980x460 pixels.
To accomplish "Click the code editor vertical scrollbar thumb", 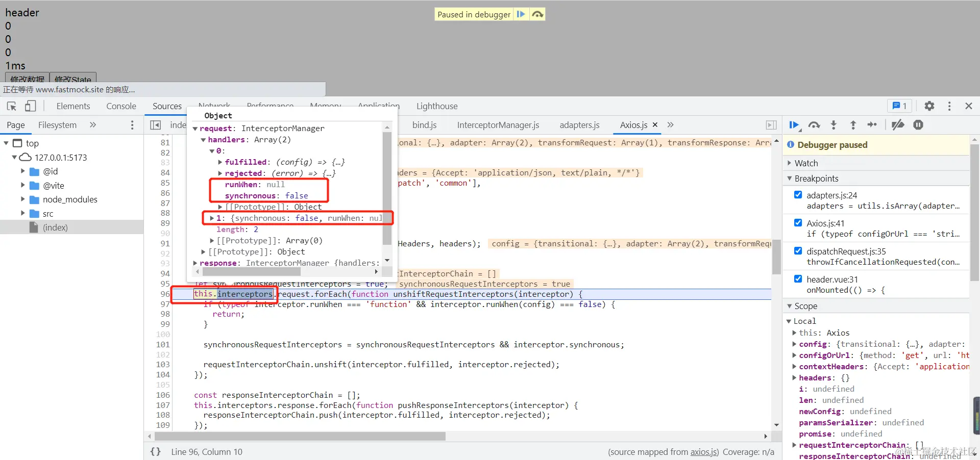I will 776,257.
